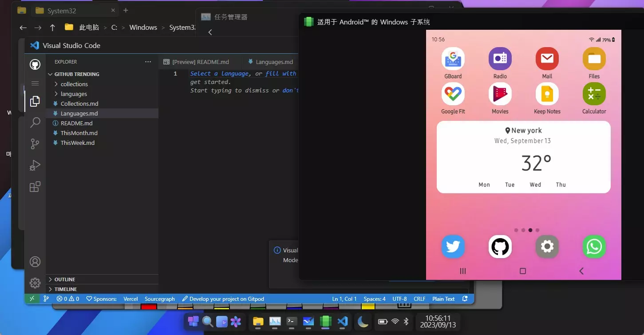Click the 'fill with' template link in editor
Viewport: 644px width, 335px height.
281,73
